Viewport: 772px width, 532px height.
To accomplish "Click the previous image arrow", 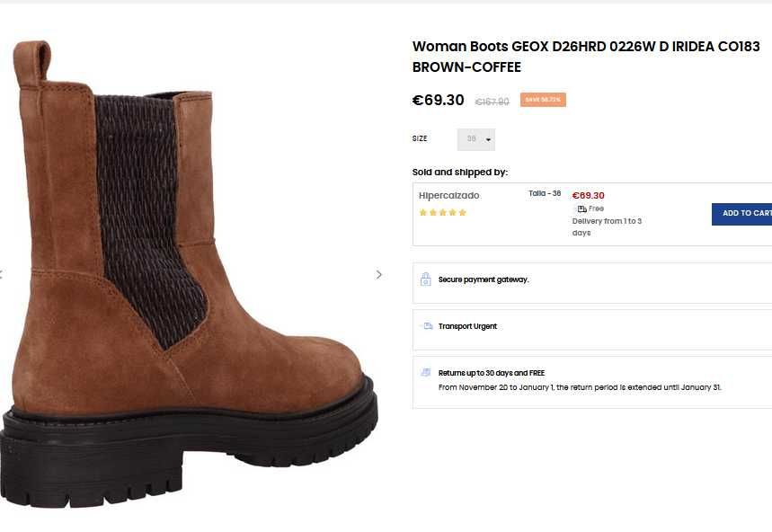I will [x=2, y=274].
